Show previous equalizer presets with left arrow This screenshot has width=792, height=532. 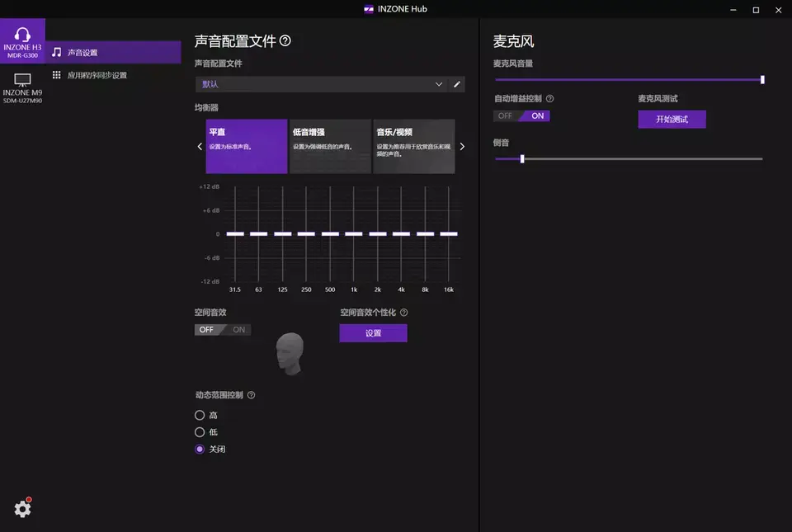(x=200, y=147)
